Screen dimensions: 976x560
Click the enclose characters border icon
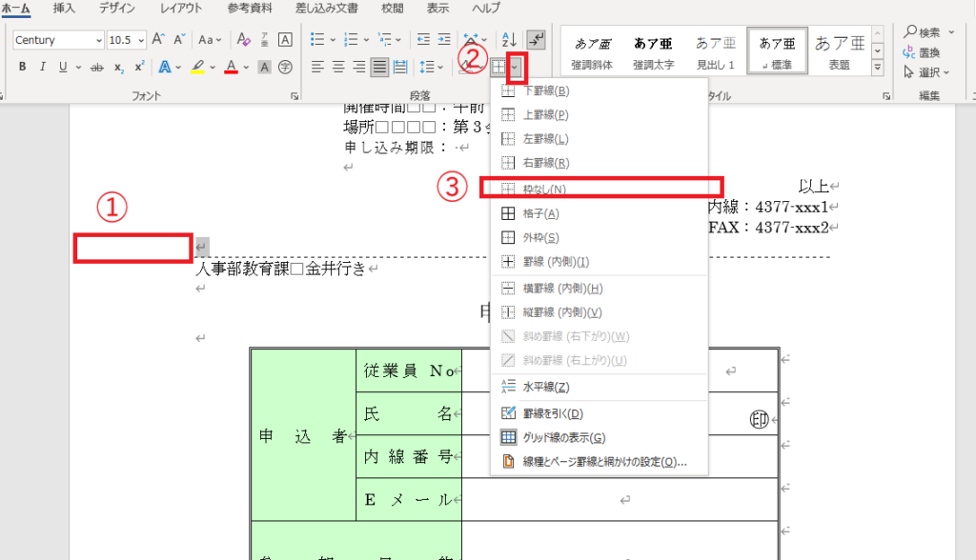(285, 40)
